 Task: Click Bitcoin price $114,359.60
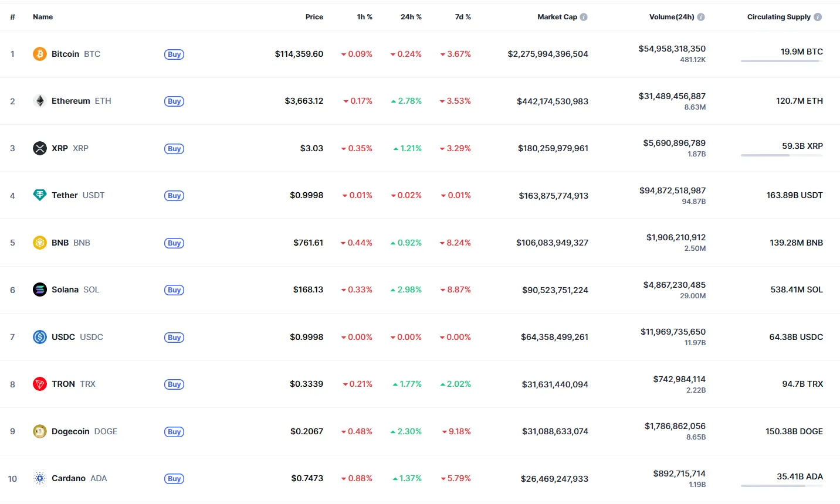(299, 54)
